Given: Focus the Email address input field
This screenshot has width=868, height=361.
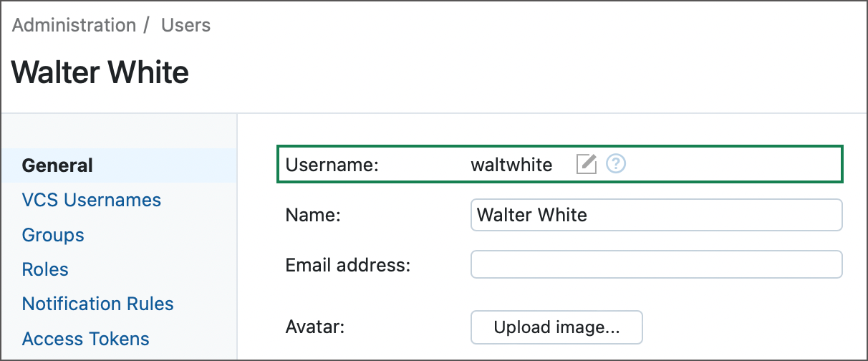Looking at the screenshot, I should pos(656,265).
